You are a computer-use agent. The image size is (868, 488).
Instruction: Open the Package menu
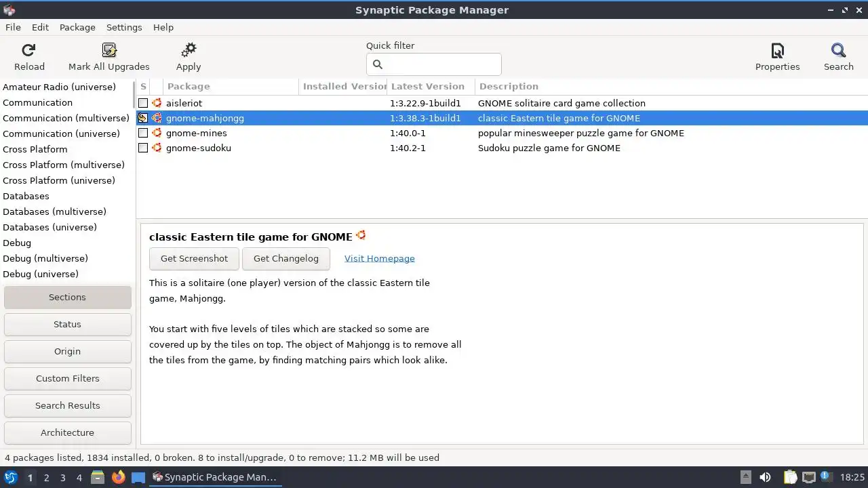click(77, 27)
